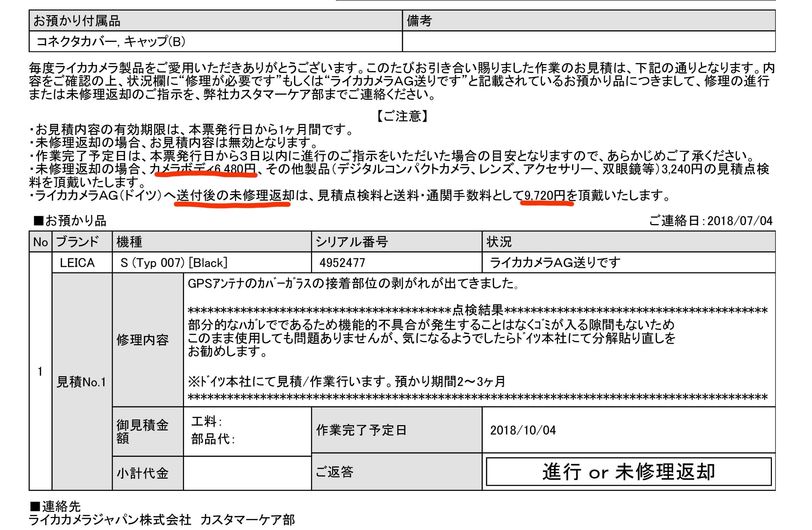
Task: Click the 工料: field
Action: coord(207,421)
